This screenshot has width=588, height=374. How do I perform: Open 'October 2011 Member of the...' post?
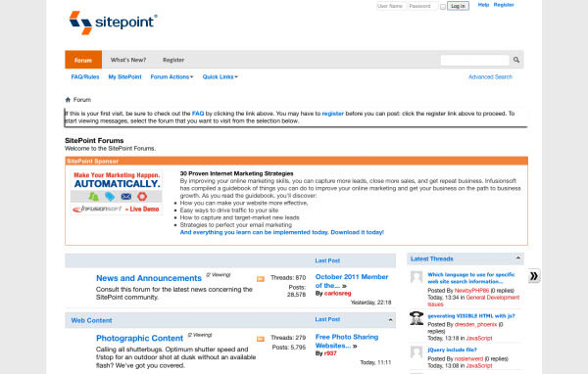(x=352, y=281)
